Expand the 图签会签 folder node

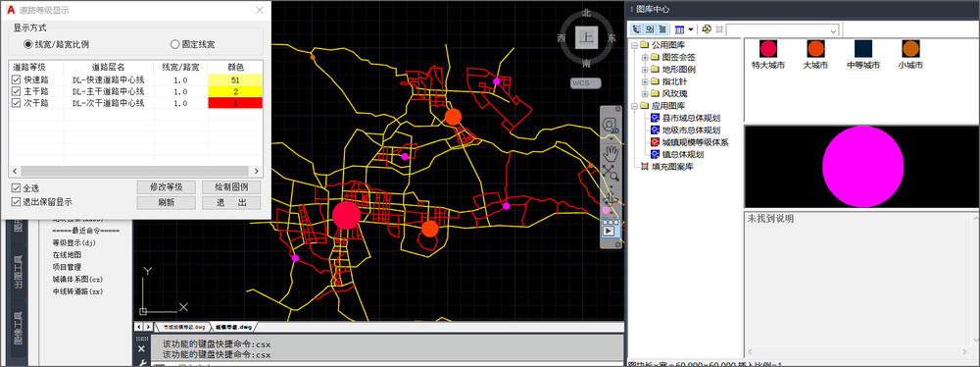(645, 57)
